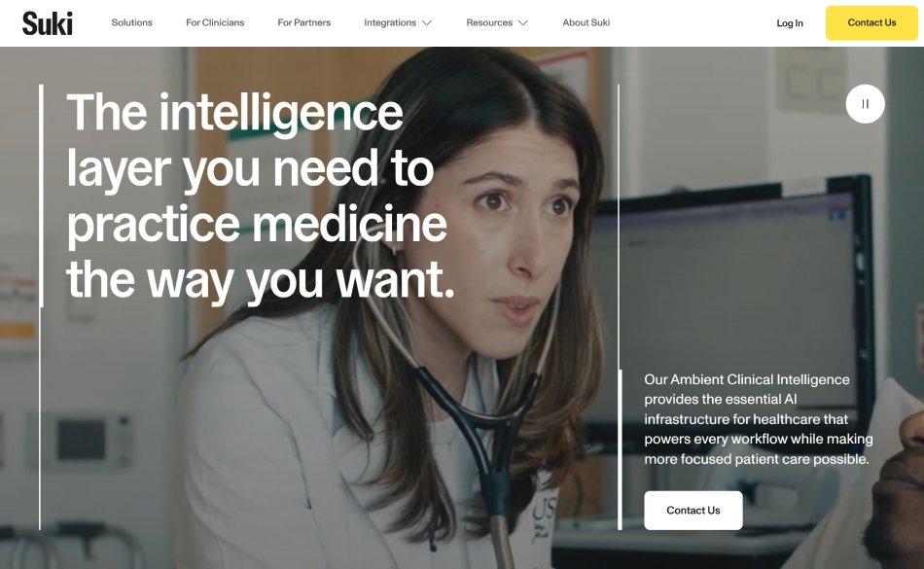Viewport: 924px width, 569px height.
Task: Click the yellow Contact Us button
Action: click(871, 23)
